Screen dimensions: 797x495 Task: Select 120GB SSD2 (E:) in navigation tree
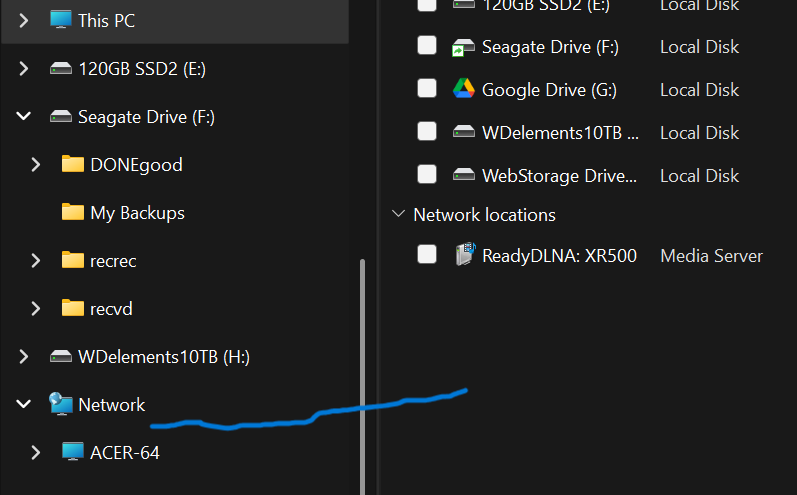142,69
